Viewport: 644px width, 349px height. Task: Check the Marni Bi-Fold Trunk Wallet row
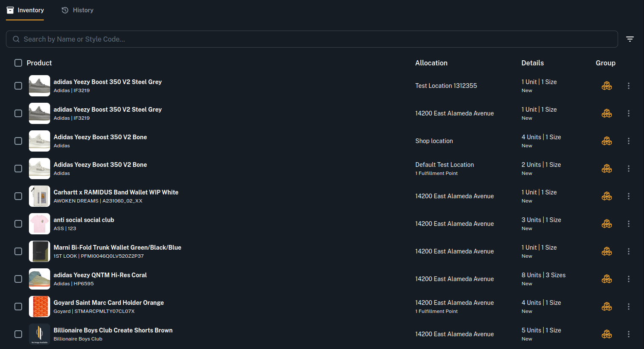click(x=18, y=251)
